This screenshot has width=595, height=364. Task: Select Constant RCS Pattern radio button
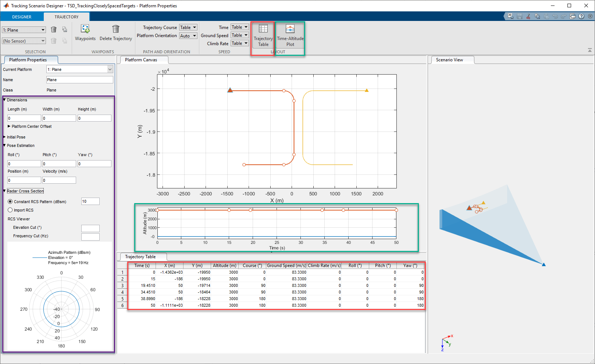[10, 201]
